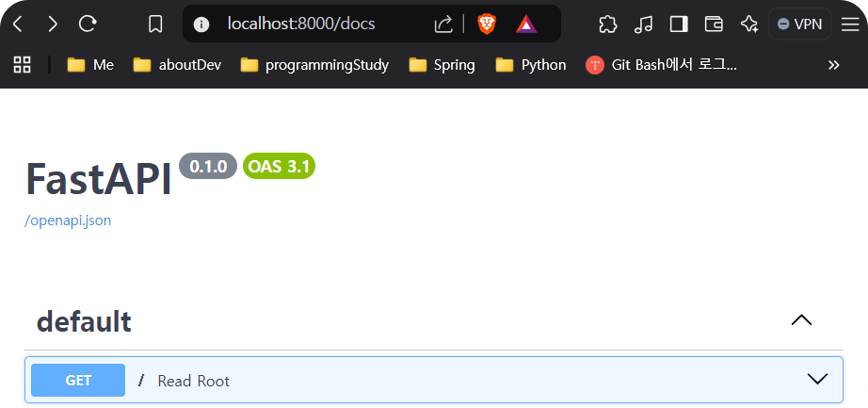Open the Spring bookmark folder
The image size is (868, 408).
tap(442, 65)
